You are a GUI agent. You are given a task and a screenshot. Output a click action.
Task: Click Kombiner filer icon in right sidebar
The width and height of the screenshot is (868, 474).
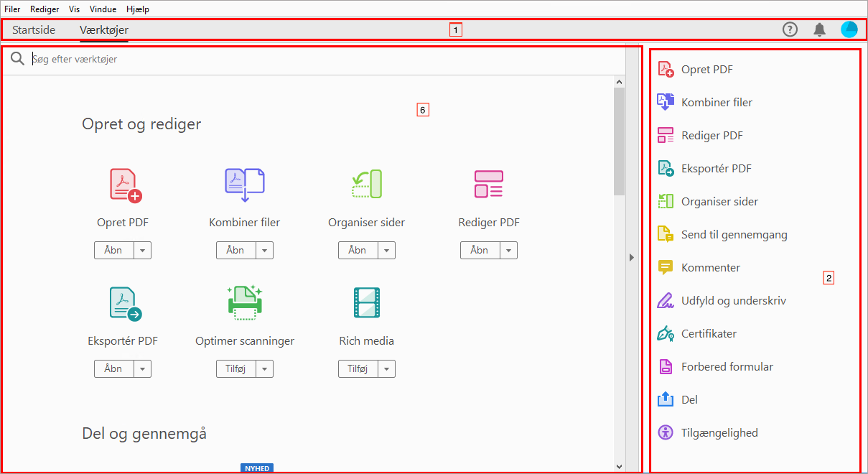[x=666, y=102]
